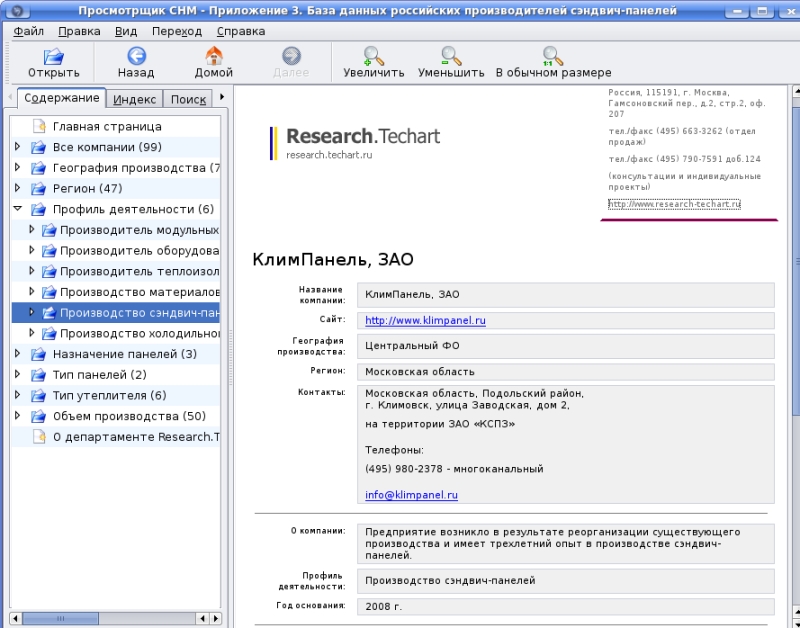Click the sidebar horizontal scrollbar thumb
Image resolution: width=800 pixels, height=628 pixels.
(60, 619)
